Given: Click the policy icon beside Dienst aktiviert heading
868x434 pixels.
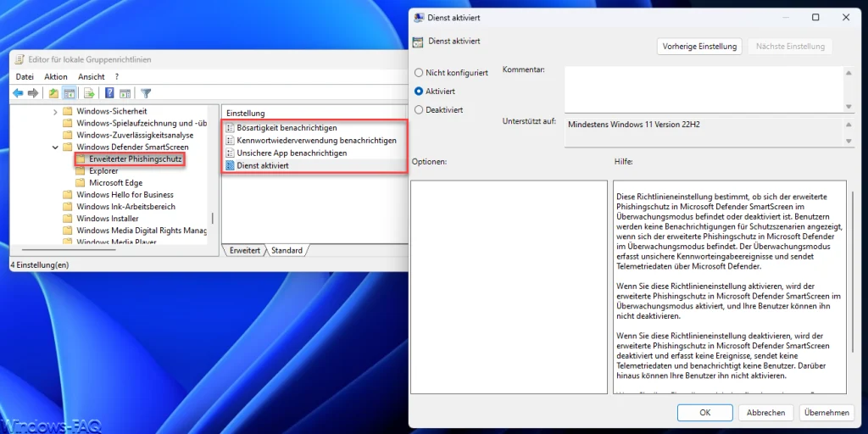Looking at the screenshot, I should tap(419, 42).
